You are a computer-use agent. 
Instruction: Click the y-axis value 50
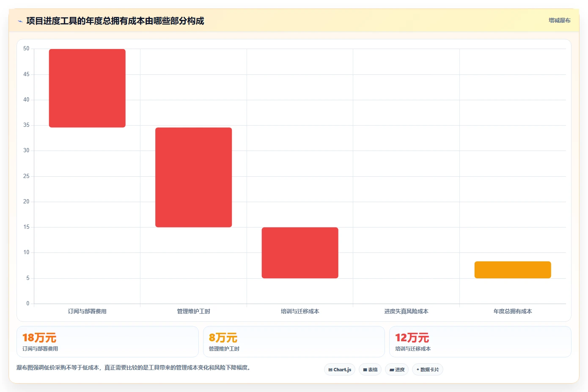tap(26, 49)
